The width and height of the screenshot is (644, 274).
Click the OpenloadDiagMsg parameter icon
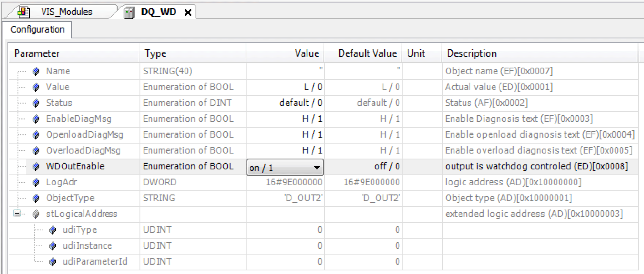point(36,135)
